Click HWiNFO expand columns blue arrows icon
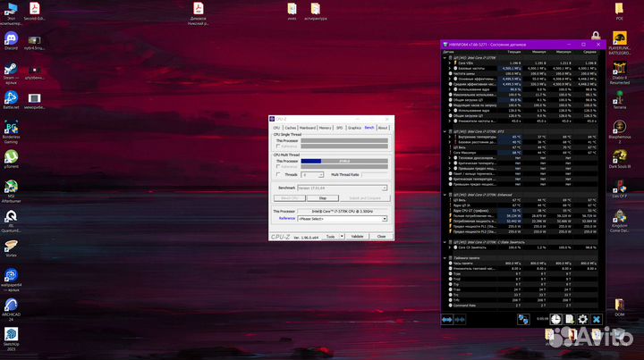 click(x=447, y=320)
